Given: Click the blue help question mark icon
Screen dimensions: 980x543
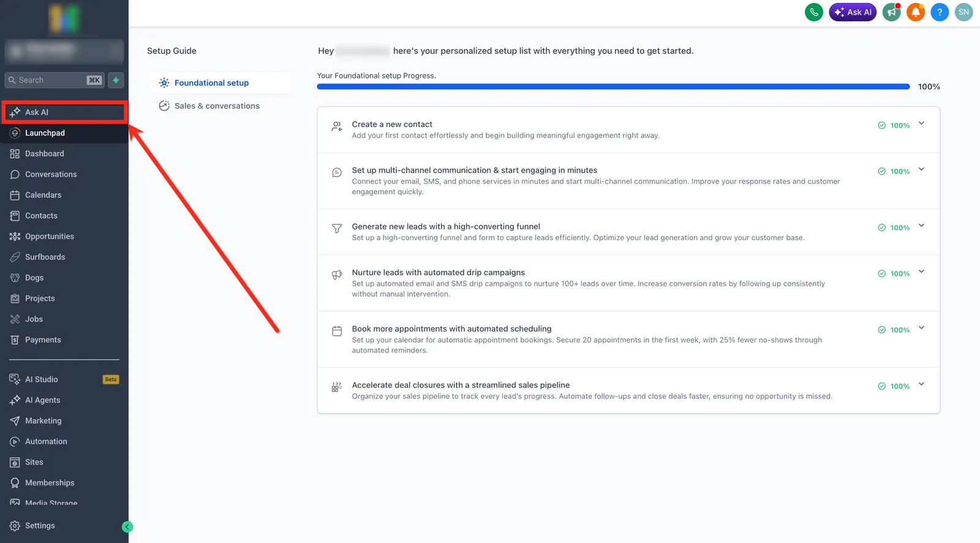Looking at the screenshot, I should pos(940,12).
